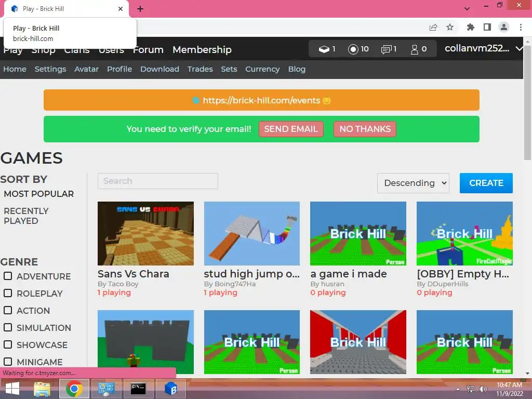
Task: Dismiss with the NO THANKS button
Action: point(365,129)
